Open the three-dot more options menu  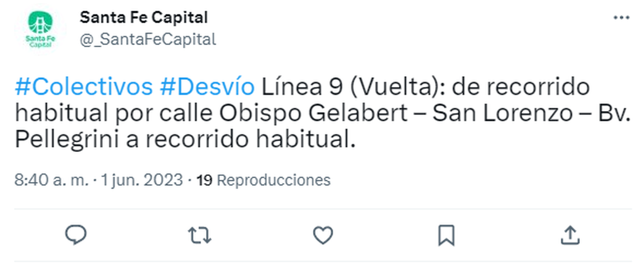621,18
